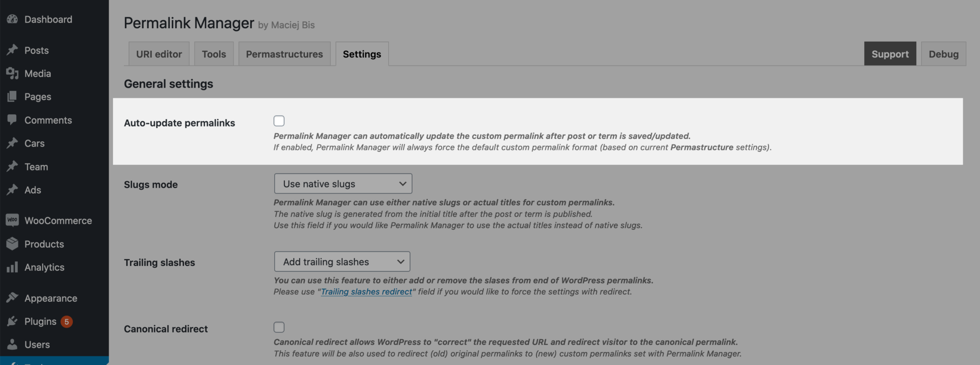Click the Permalink Manager page title
980x365 pixels.
pos(189,23)
